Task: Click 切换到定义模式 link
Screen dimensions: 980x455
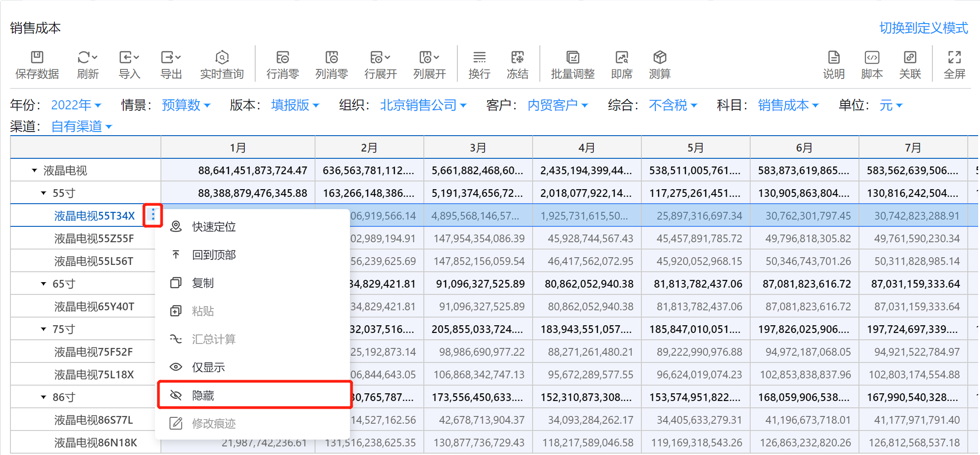Action: pyautogui.click(x=923, y=28)
